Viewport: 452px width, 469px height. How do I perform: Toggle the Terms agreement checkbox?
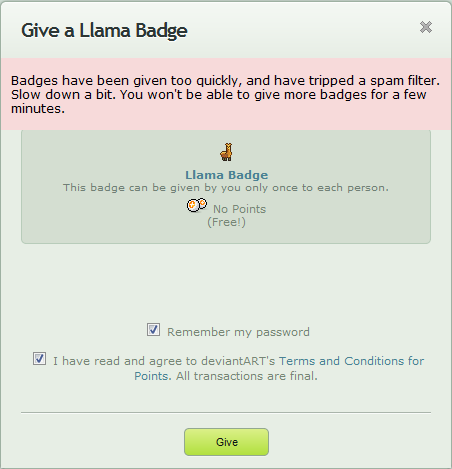click(39, 359)
